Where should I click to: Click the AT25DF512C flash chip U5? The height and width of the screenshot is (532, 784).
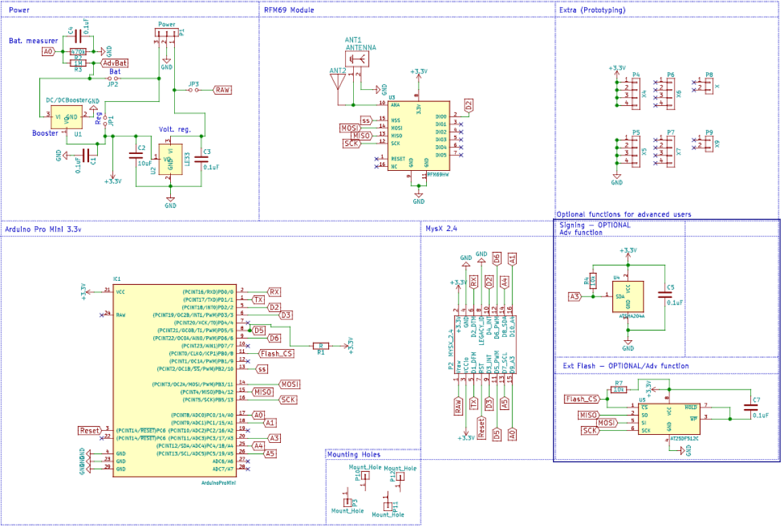click(x=669, y=419)
